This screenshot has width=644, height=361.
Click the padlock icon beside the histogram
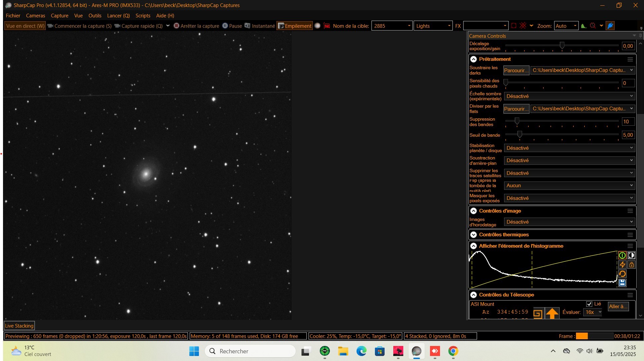click(x=631, y=265)
